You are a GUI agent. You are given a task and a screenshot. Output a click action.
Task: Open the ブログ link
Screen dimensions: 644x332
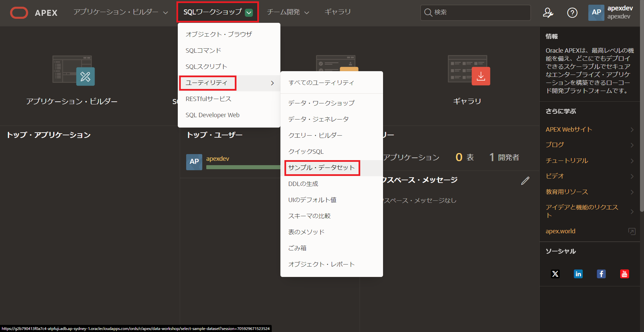tap(555, 145)
